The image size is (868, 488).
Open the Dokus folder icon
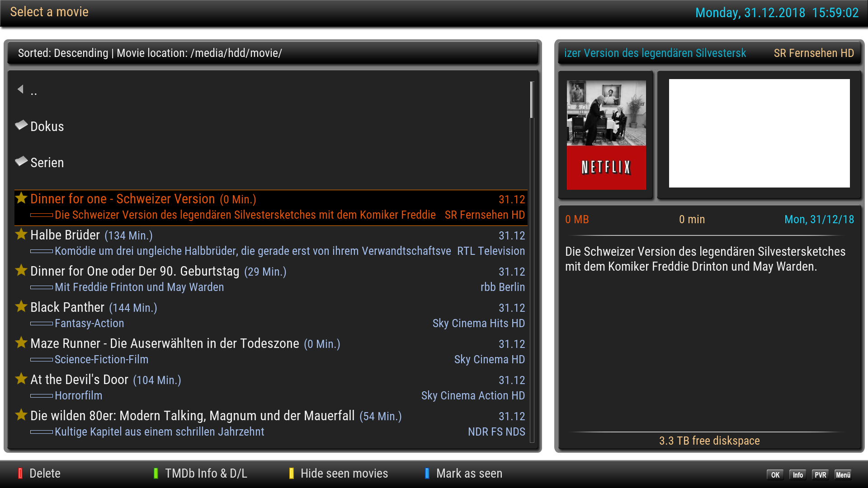point(21,125)
